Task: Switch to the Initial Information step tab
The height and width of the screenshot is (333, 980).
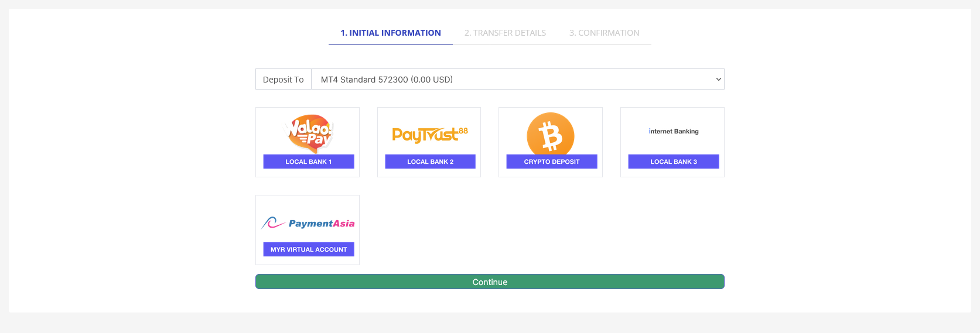Action: [391, 33]
